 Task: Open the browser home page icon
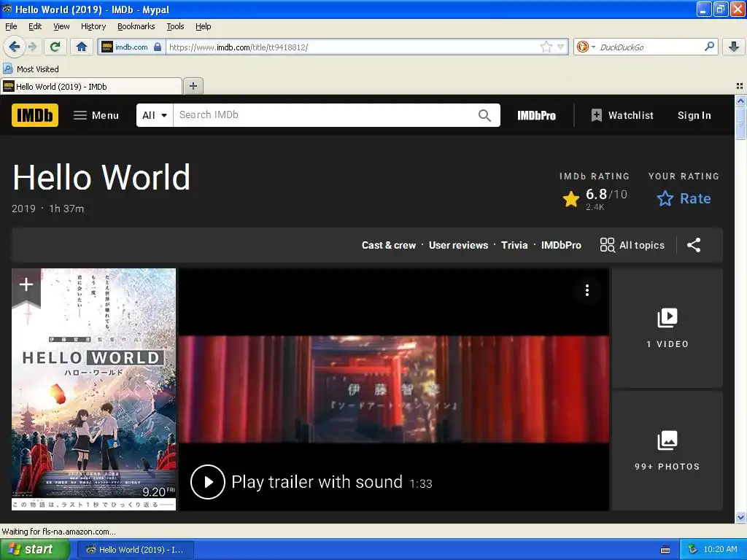point(82,47)
